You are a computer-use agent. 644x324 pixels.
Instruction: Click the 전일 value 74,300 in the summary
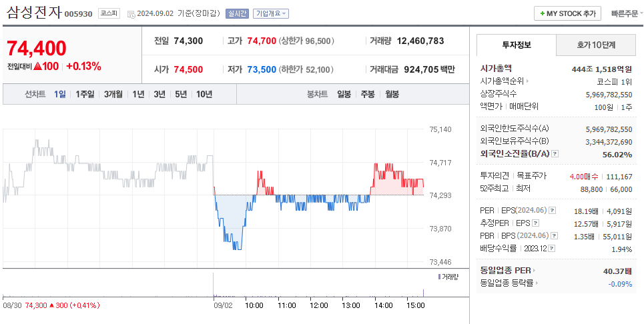[x=188, y=41]
